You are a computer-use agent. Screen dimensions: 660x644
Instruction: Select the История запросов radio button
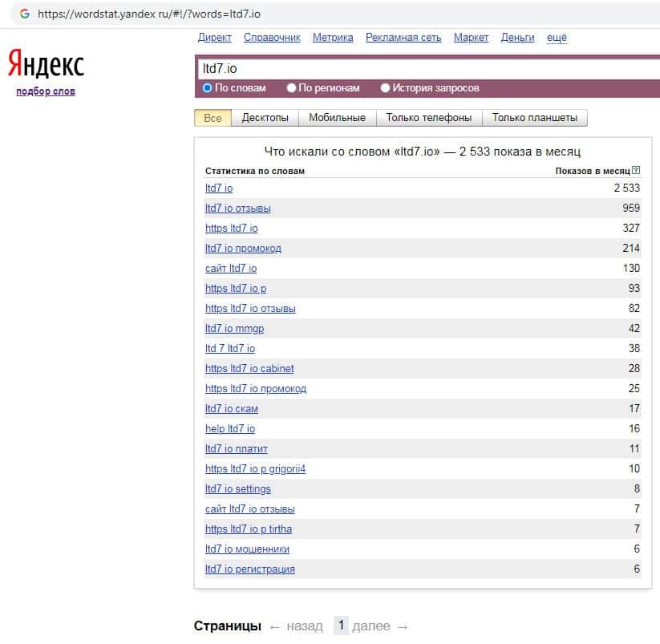point(385,88)
